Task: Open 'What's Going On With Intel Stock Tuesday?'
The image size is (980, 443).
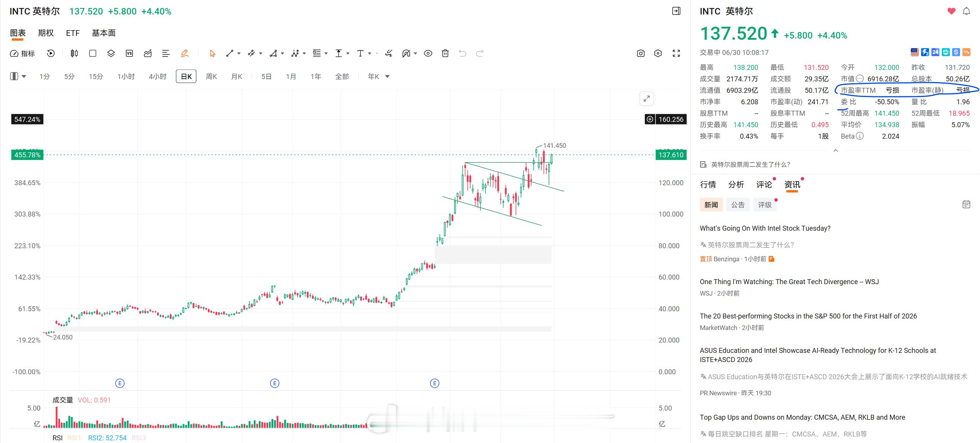Action: [x=765, y=228]
